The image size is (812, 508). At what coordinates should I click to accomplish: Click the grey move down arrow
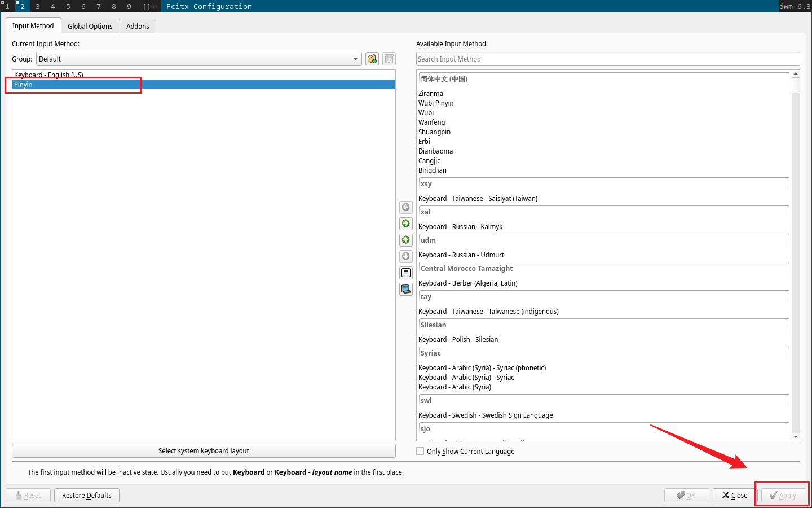point(406,256)
